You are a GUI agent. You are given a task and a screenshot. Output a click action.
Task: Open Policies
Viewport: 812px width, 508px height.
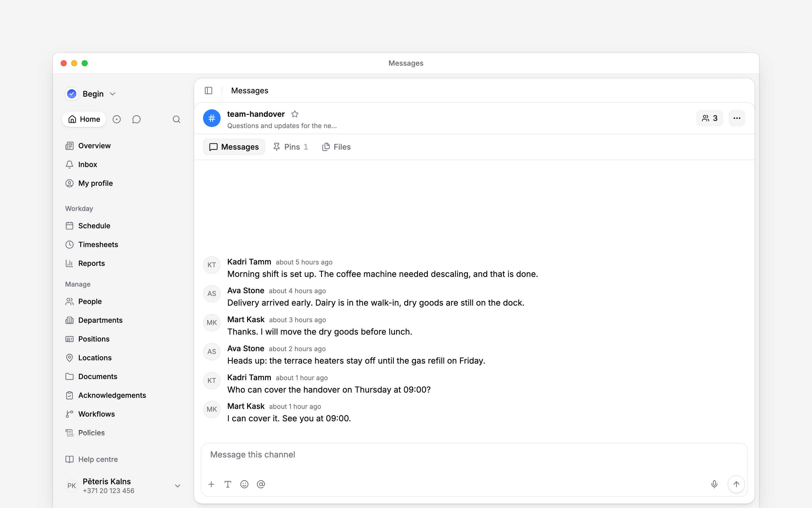click(124, 433)
